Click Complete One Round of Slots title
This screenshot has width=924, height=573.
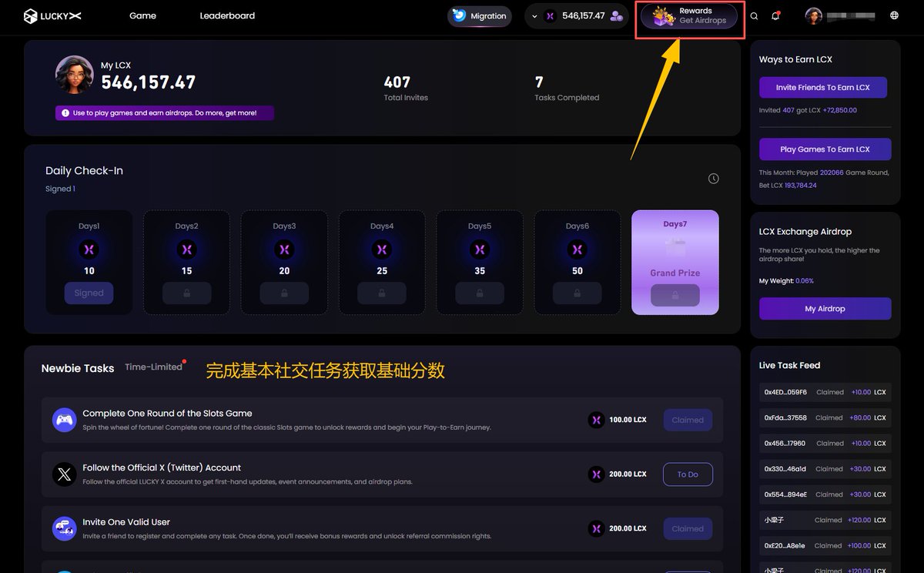click(167, 414)
